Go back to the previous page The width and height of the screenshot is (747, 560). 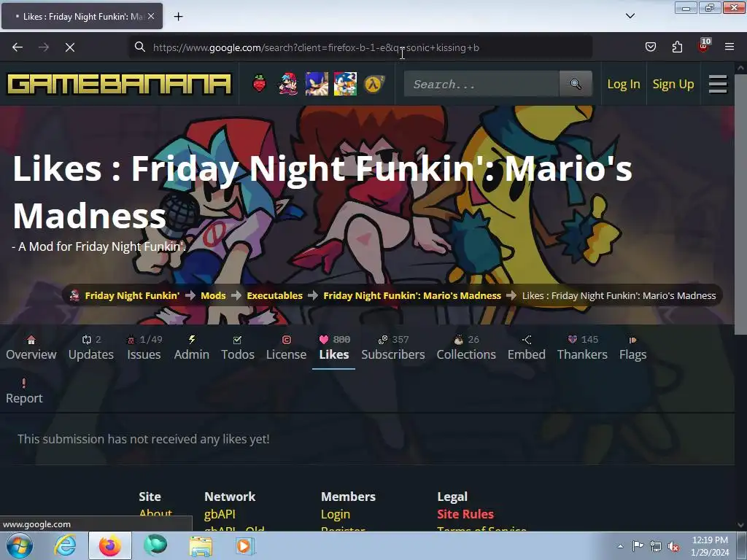[x=18, y=47]
